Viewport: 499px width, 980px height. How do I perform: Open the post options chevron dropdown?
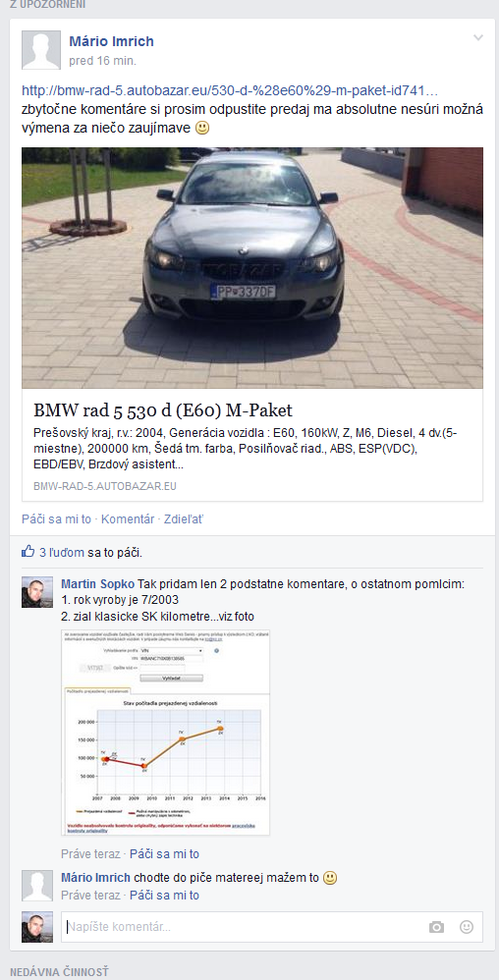pyautogui.click(x=478, y=38)
